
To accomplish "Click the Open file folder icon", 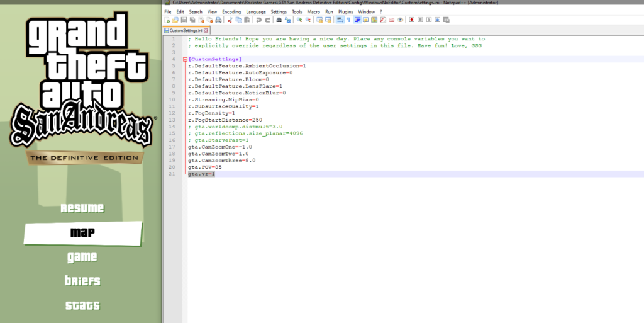I will pyautogui.click(x=175, y=20).
